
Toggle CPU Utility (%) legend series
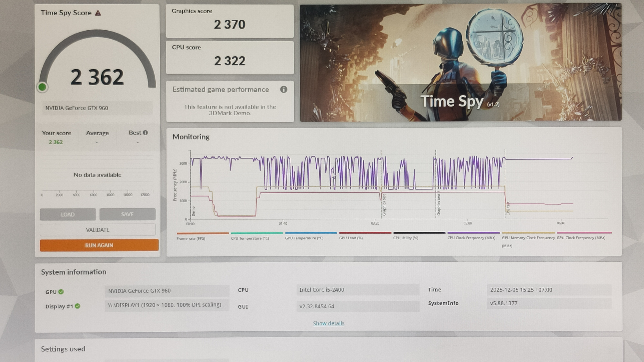coord(406,238)
